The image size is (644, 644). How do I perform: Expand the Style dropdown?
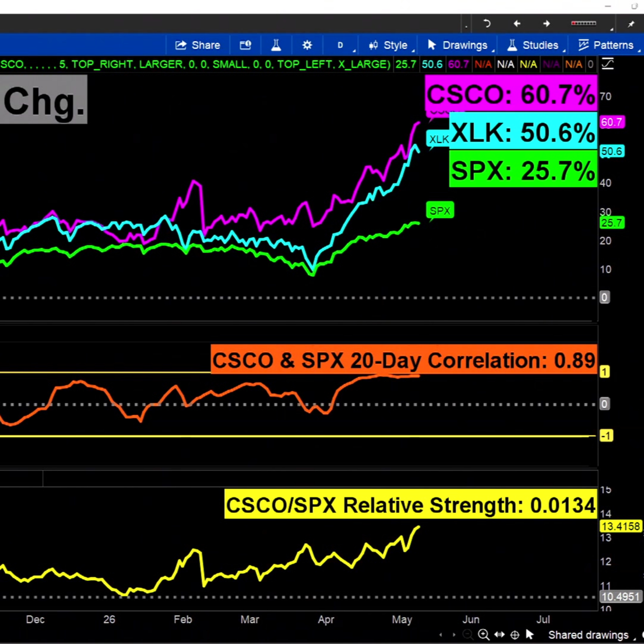coord(389,45)
